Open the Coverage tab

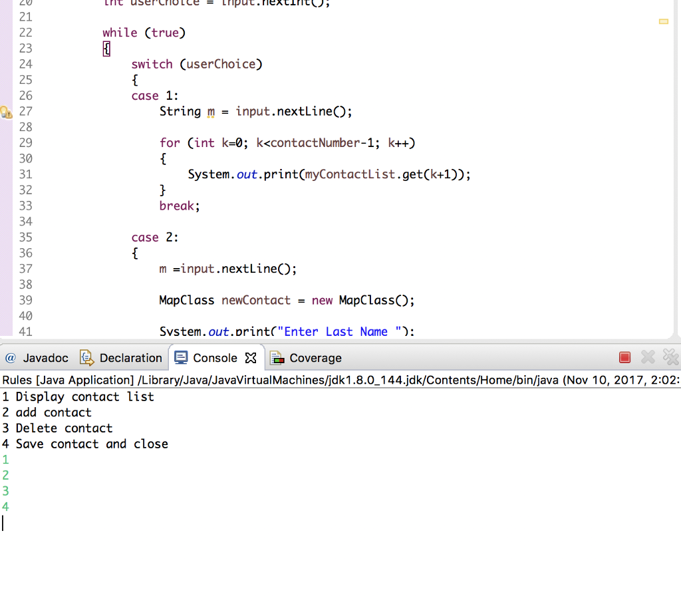pos(314,357)
